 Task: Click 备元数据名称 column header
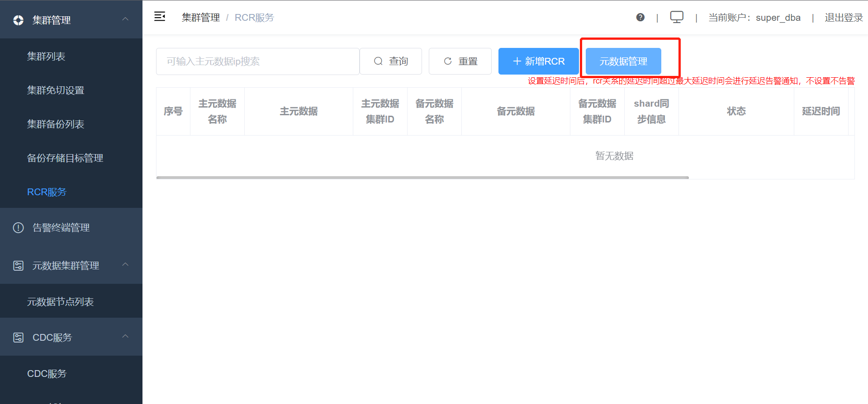coord(435,111)
